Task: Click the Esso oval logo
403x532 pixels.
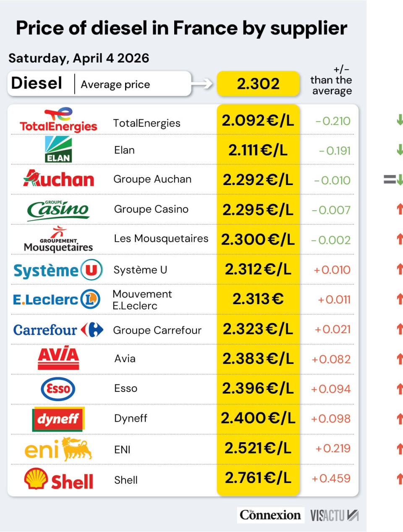Action: click(x=58, y=389)
